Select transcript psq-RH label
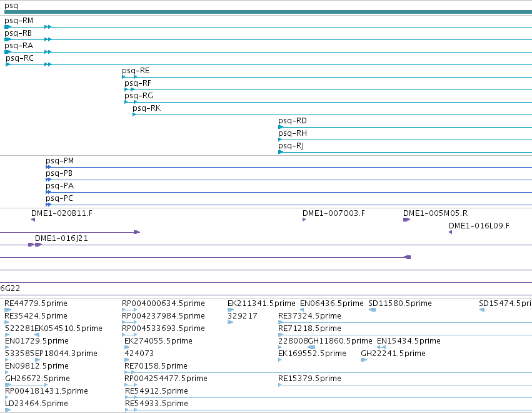This screenshot has height=413, width=532. [x=293, y=134]
